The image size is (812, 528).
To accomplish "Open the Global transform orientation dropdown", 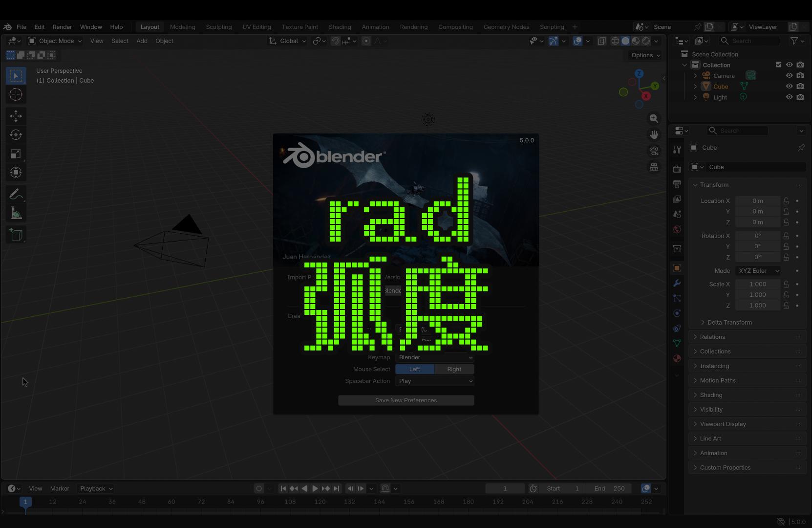I will tap(288, 41).
